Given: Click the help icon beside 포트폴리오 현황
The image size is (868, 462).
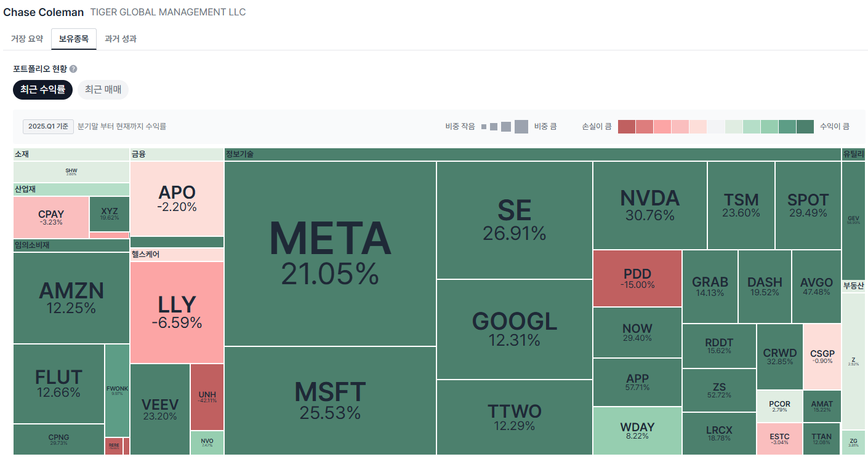Looking at the screenshot, I should (73, 69).
